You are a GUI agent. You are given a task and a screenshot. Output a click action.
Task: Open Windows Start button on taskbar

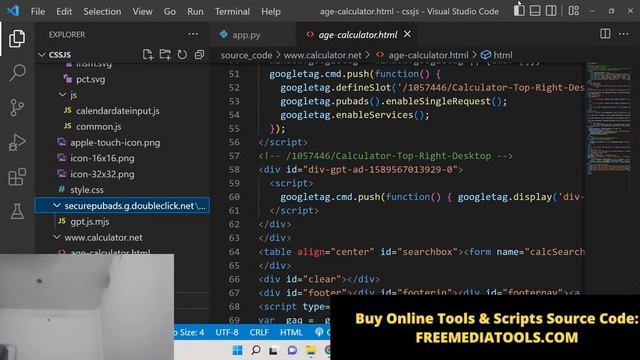click(x=237, y=350)
